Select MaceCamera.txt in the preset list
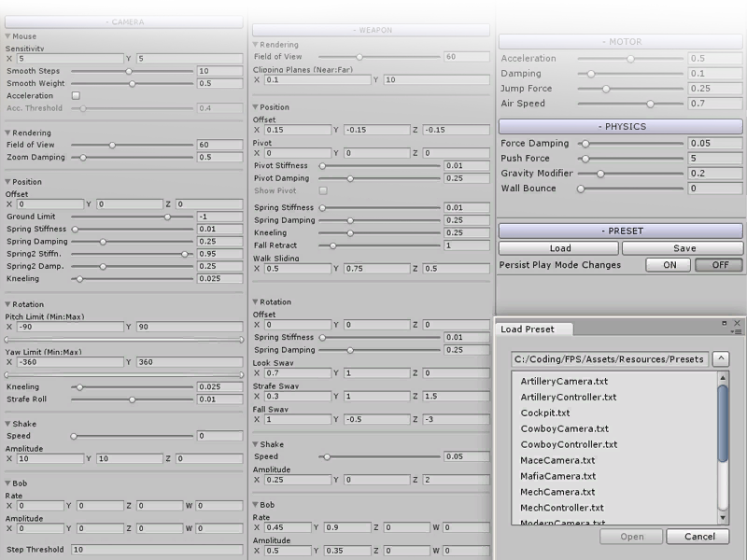The width and height of the screenshot is (747, 560). click(557, 460)
